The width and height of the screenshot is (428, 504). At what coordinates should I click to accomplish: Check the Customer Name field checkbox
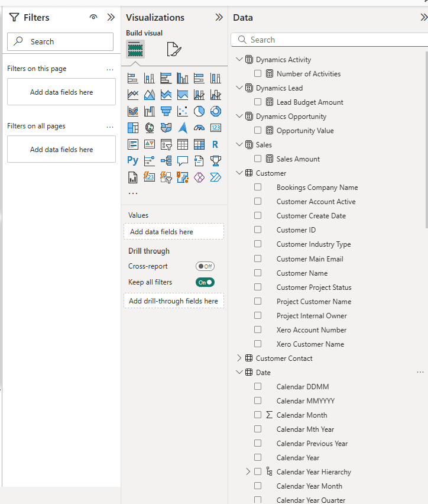[258, 273]
